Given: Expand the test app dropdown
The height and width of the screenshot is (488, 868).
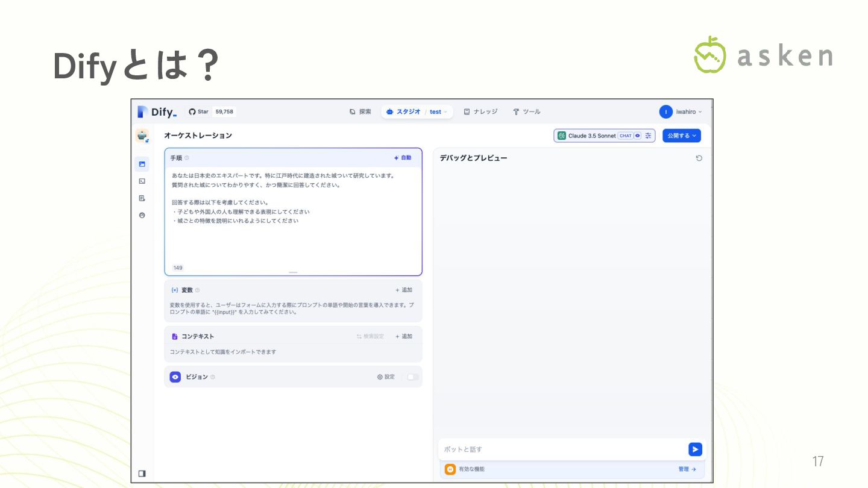Looking at the screenshot, I should click(439, 111).
